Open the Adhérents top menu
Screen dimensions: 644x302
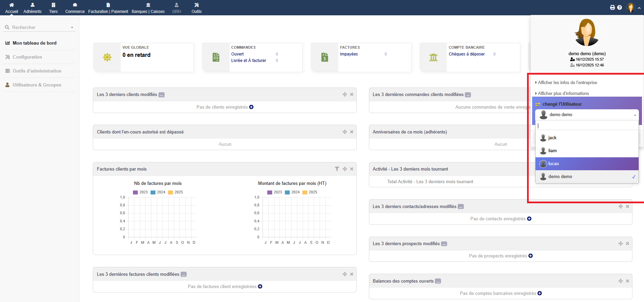click(33, 8)
